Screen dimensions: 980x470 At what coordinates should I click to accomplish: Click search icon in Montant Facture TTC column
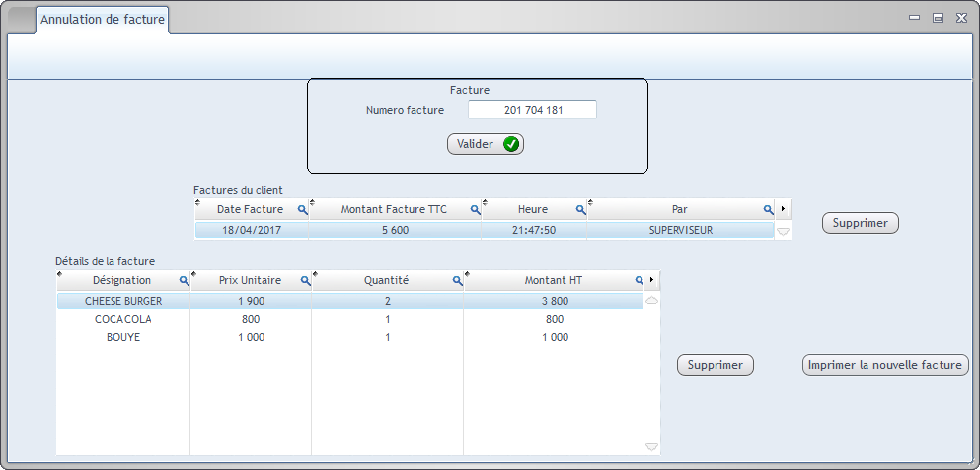[475, 210]
